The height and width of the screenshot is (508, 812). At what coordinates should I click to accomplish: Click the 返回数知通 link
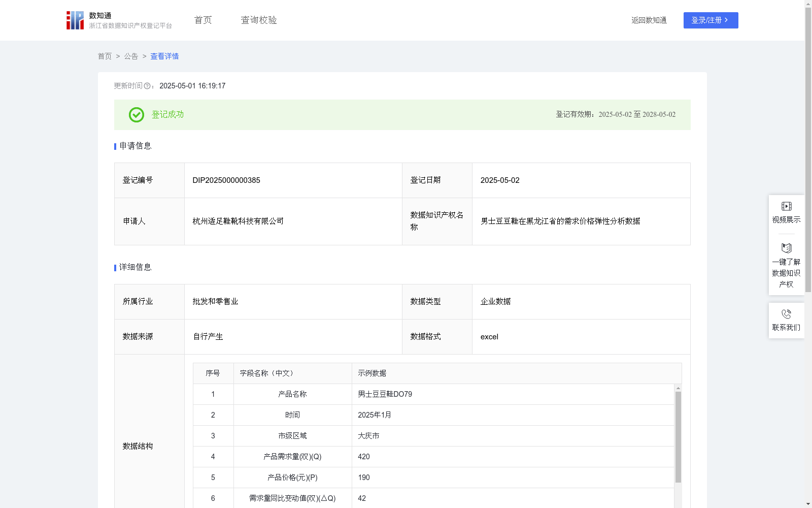click(649, 20)
